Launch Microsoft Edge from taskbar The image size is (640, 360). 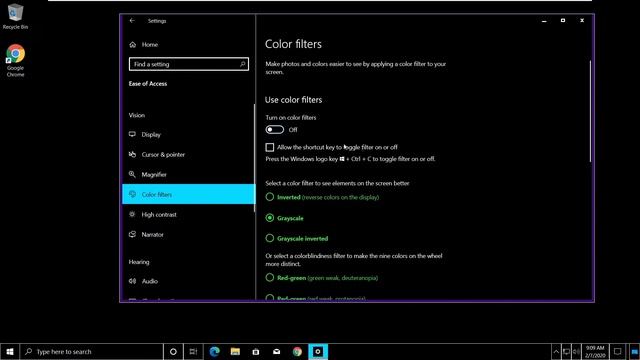(214, 351)
